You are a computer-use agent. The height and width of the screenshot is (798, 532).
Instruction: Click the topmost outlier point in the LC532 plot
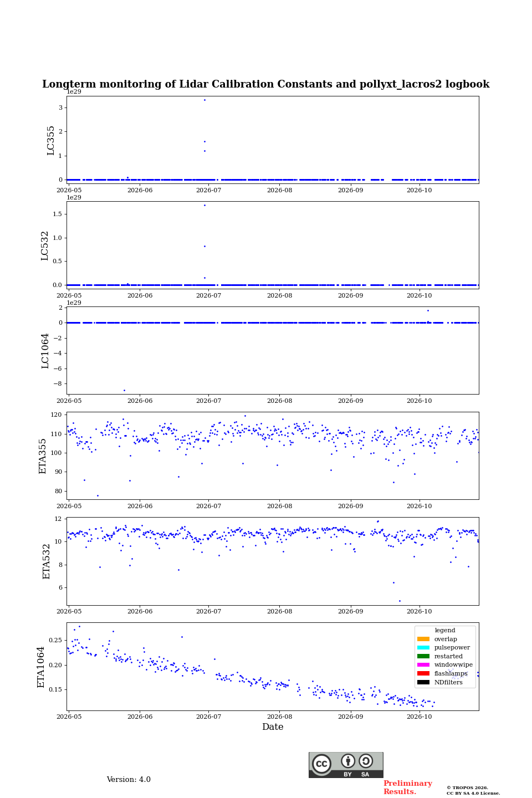click(204, 205)
